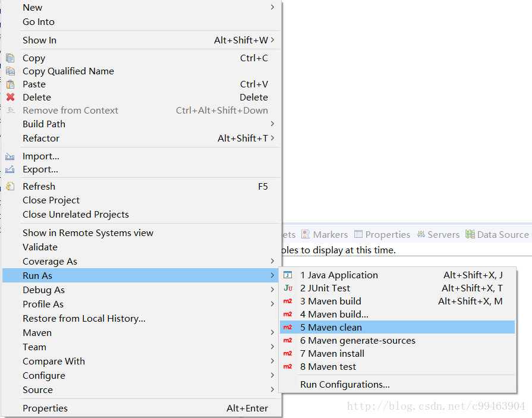Open the Run As menu item

pyautogui.click(x=141, y=275)
